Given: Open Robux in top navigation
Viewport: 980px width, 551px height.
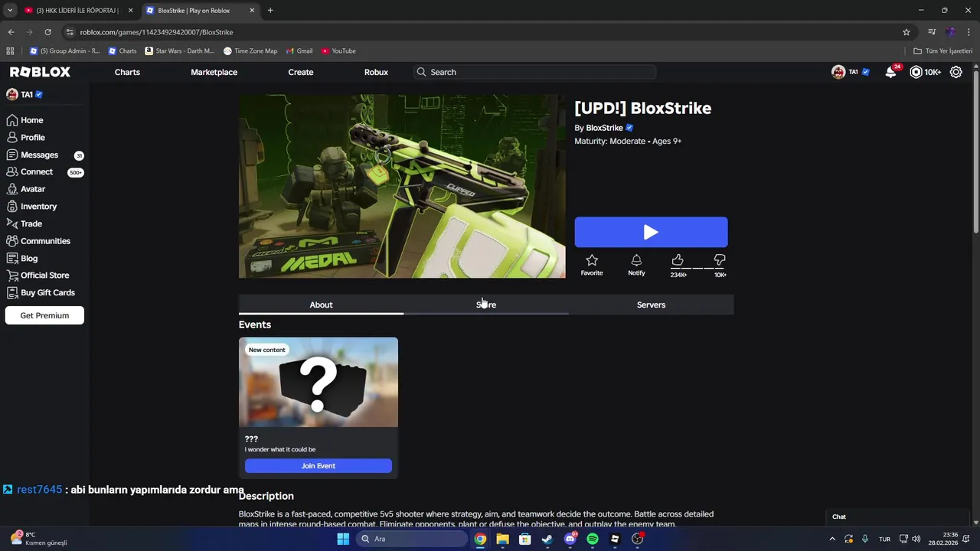Looking at the screenshot, I should pos(376,72).
